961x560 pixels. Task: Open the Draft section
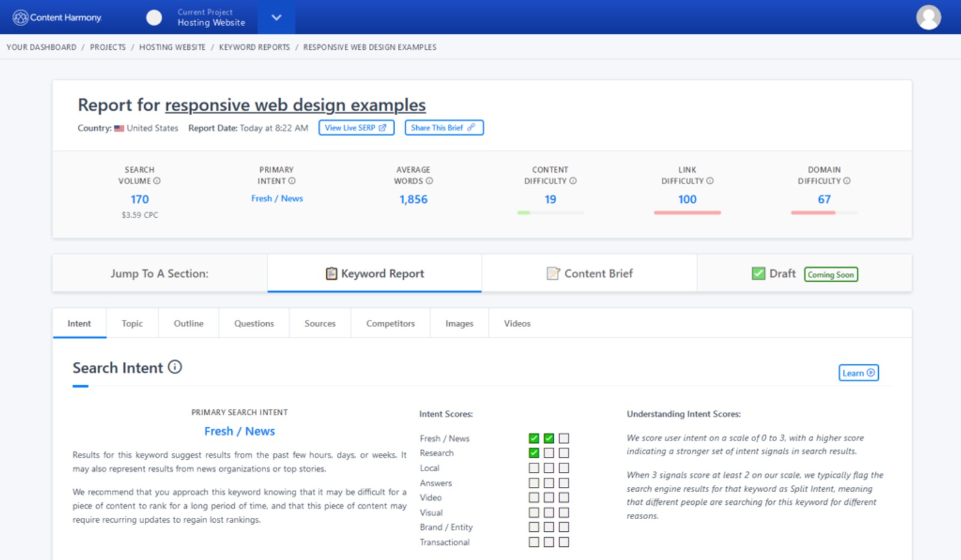(x=804, y=274)
